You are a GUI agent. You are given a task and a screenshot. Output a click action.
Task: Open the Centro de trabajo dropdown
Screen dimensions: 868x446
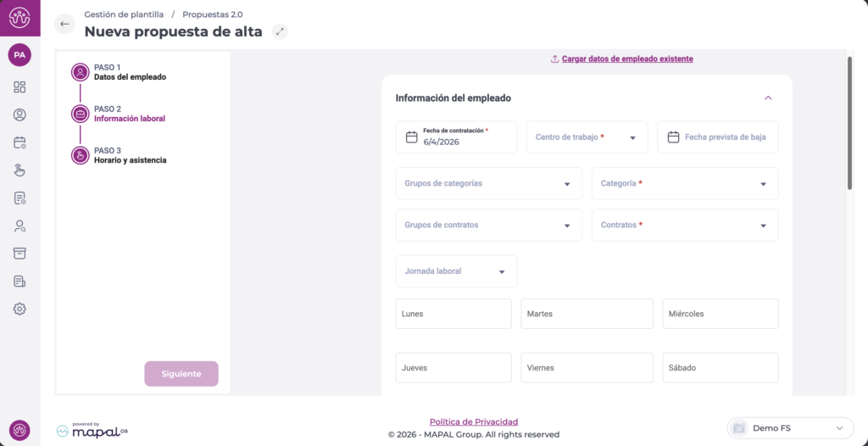[x=587, y=137]
